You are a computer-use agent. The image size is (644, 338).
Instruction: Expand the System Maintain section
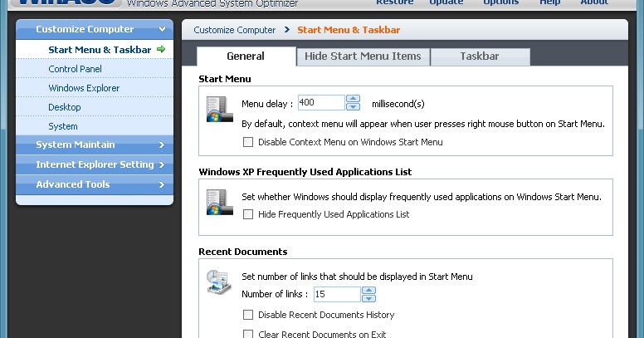(x=95, y=145)
